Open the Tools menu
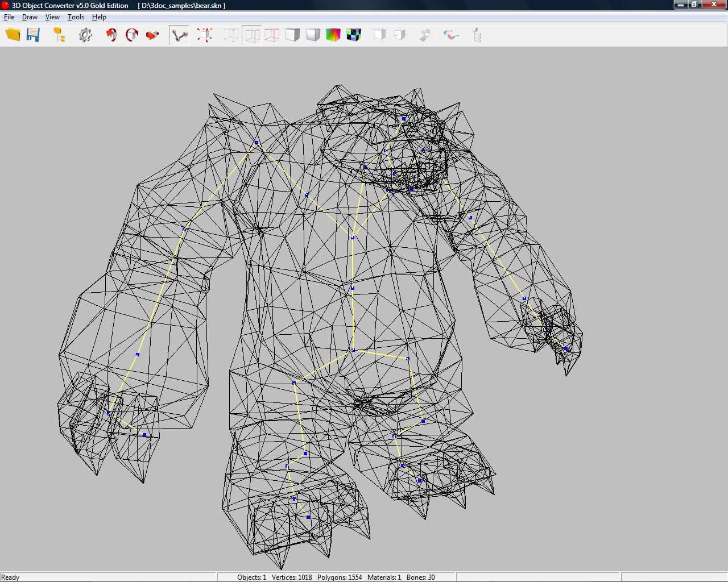Viewport: 728px width, 582px height. click(x=76, y=17)
